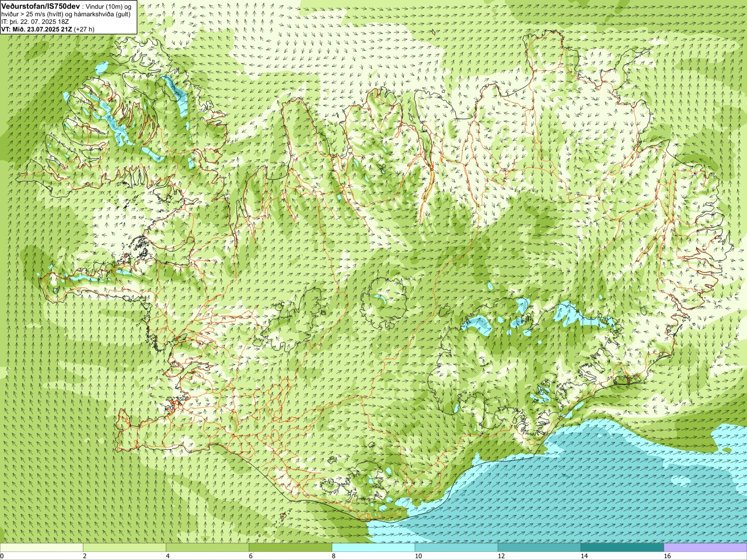Click the "VT: Mið. 23.07.2025 21Z (+27 h)" line
This screenshot has height=560, width=747.
tap(48, 29)
